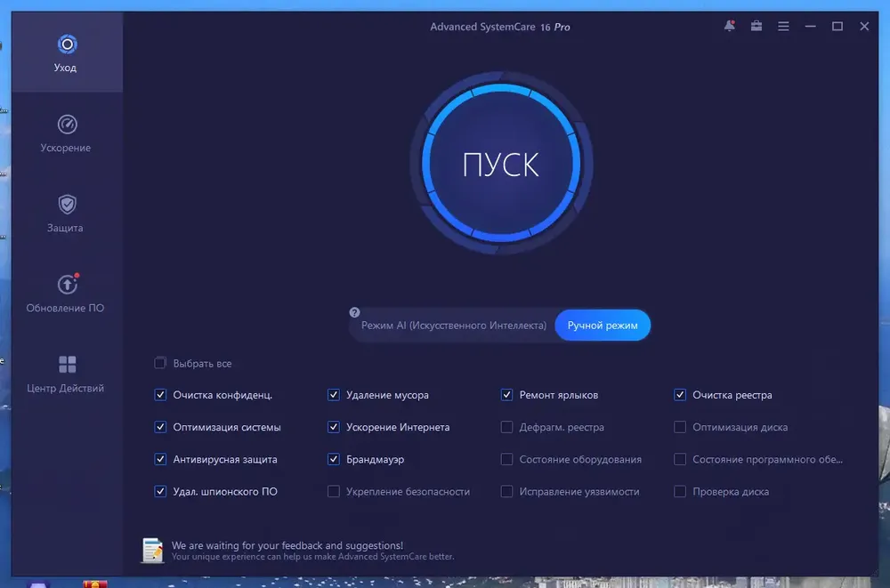890x588 pixels.
Task: Enable Укрепление безопасности checkbox
Action: coord(334,492)
